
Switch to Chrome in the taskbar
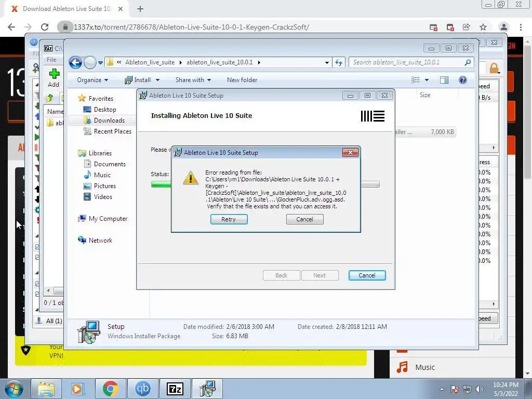110,389
